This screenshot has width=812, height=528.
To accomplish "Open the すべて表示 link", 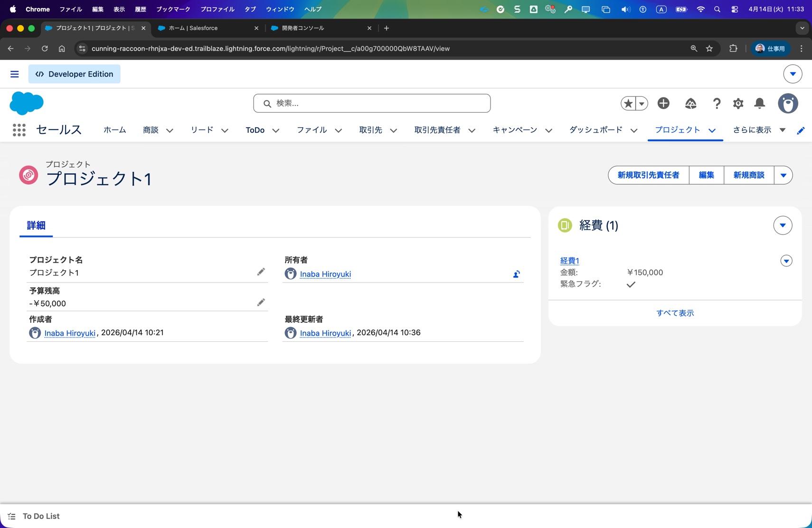I will coord(675,313).
